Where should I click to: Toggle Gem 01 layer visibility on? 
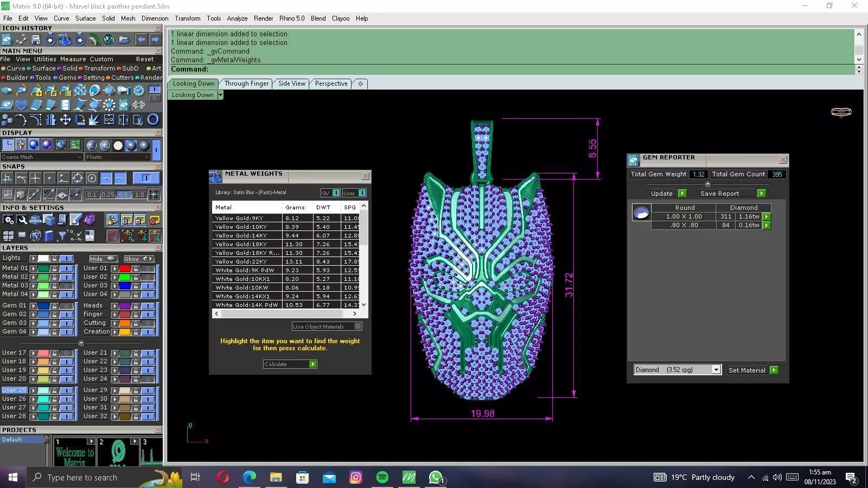coord(66,306)
